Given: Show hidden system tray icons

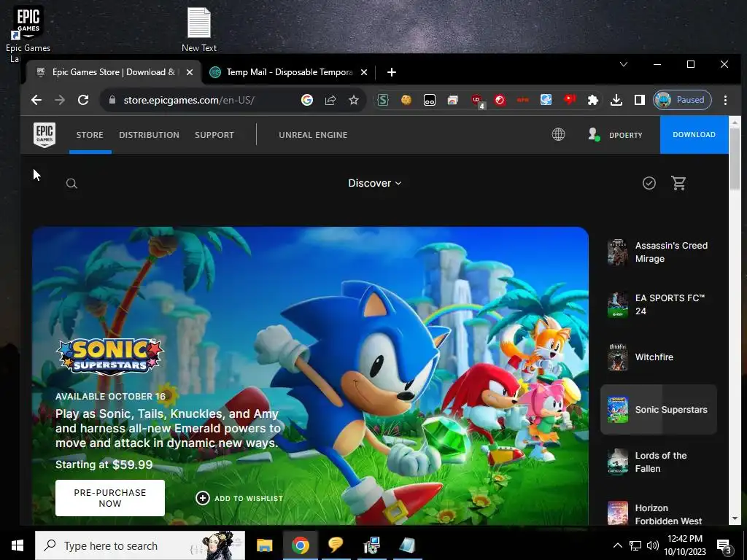Looking at the screenshot, I should [617, 545].
